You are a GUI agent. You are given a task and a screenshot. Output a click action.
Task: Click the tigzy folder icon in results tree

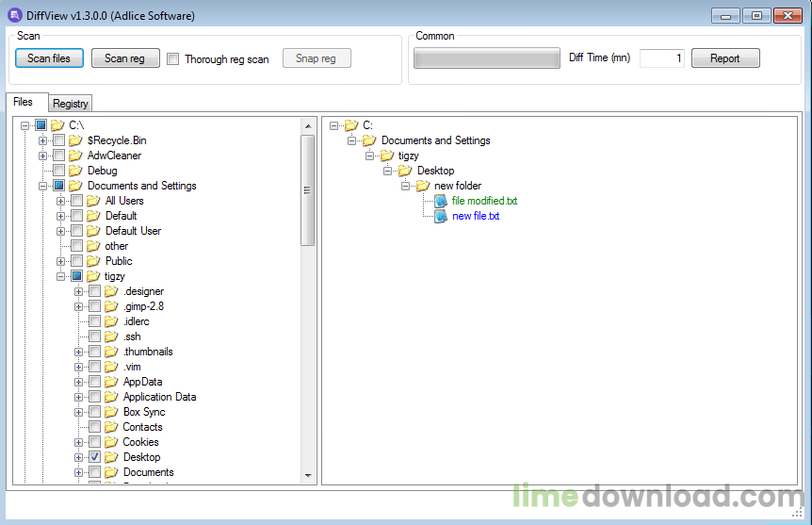click(387, 156)
